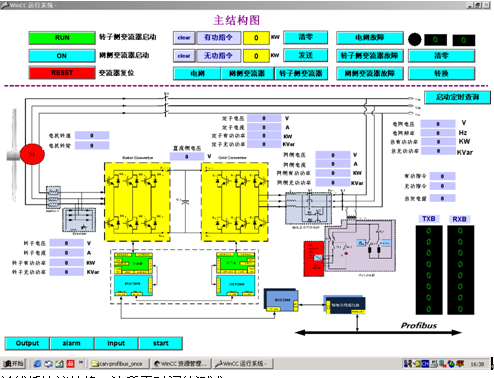Click the 发送 send button
The width and height of the screenshot is (494, 378).
306,55
